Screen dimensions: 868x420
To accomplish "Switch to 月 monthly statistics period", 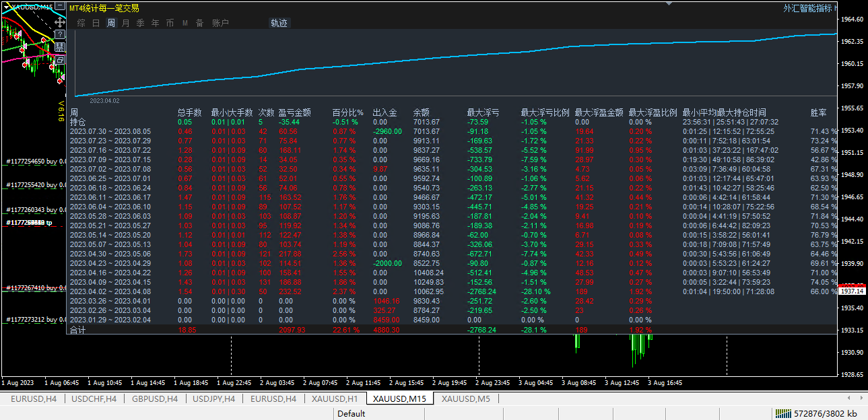I will 126,23.
